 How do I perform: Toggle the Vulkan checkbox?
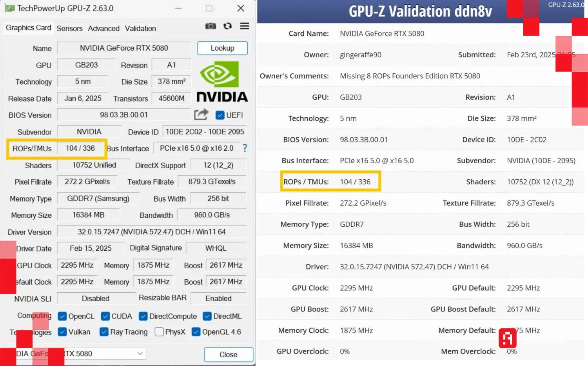point(62,332)
